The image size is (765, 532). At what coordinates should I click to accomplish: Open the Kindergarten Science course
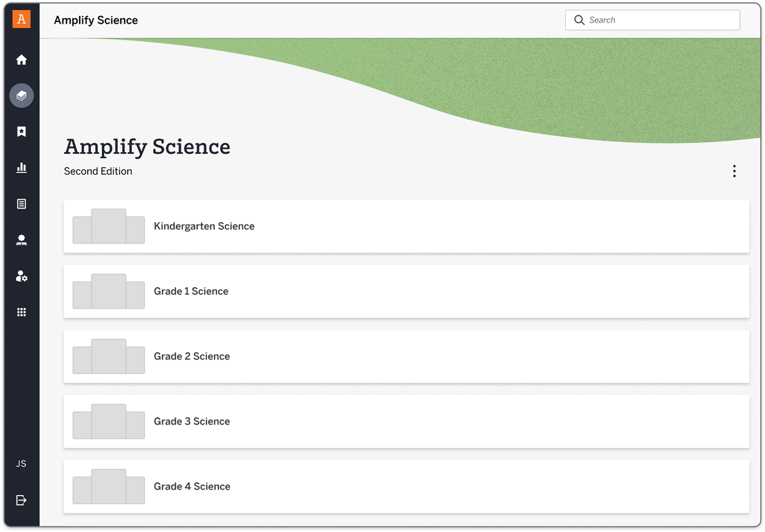[406, 226]
